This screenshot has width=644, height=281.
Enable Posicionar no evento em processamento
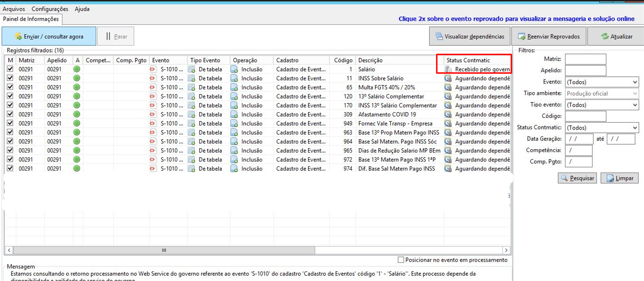pyautogui.click(x=401, y=260)
